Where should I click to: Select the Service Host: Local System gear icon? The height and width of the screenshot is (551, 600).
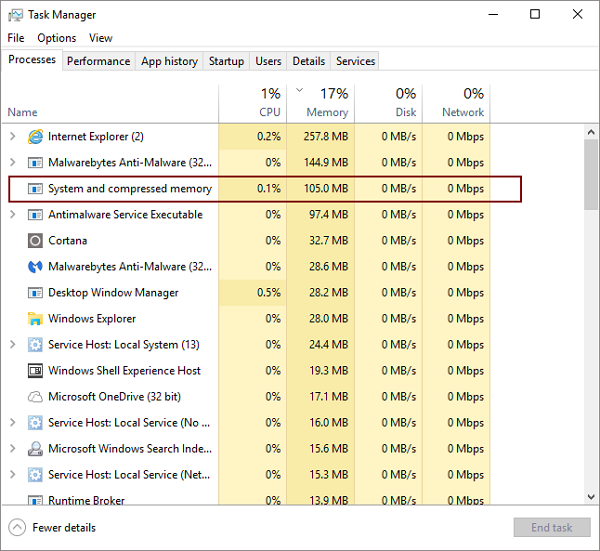(35, 345)
